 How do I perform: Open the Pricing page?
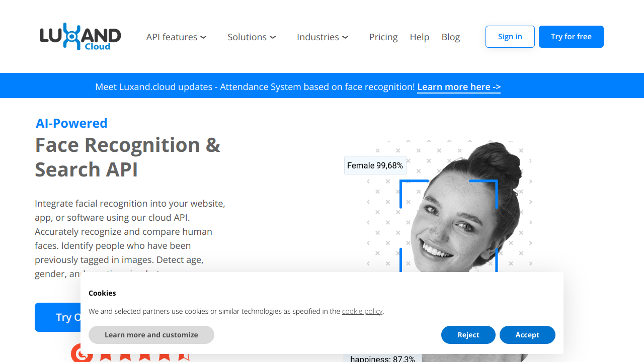pyautogui.click(x=383, y=37)
